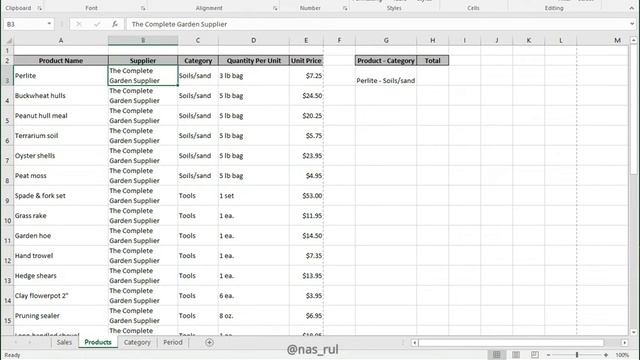Screen dimensions: 640x360
Task: Select the Clay flowerpot 2" cell
Action: point(61,296)
